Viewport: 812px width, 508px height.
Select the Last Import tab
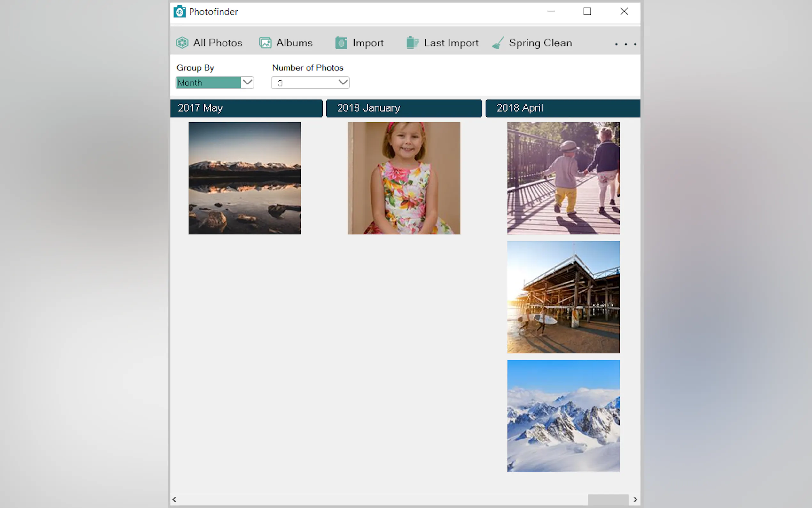[442, 43]
